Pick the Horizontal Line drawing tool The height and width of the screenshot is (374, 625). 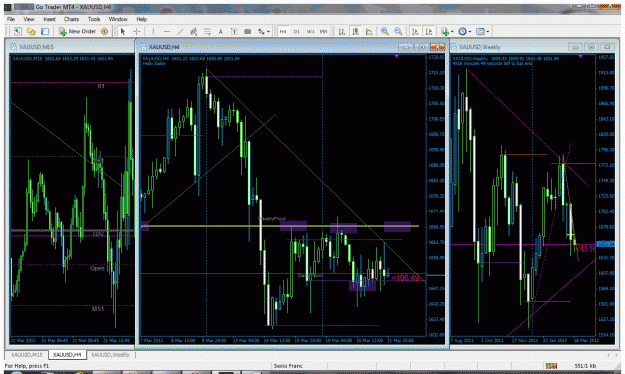coord(167,31)
